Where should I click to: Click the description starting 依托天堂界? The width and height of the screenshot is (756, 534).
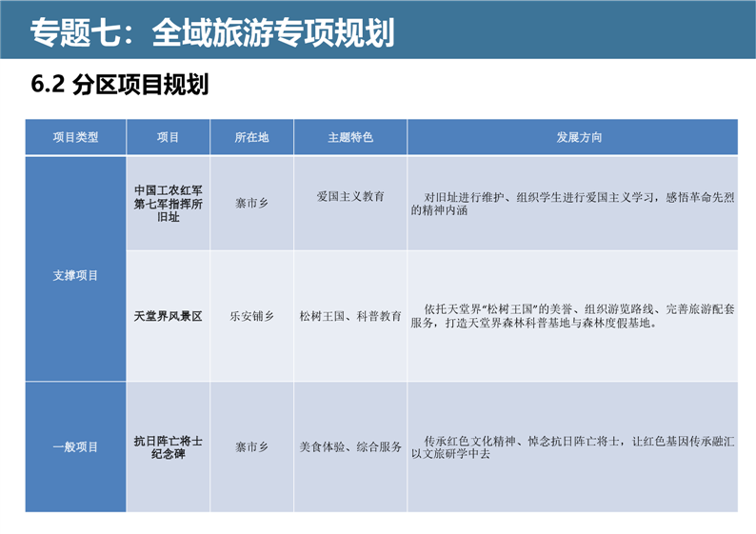point(572,316)
